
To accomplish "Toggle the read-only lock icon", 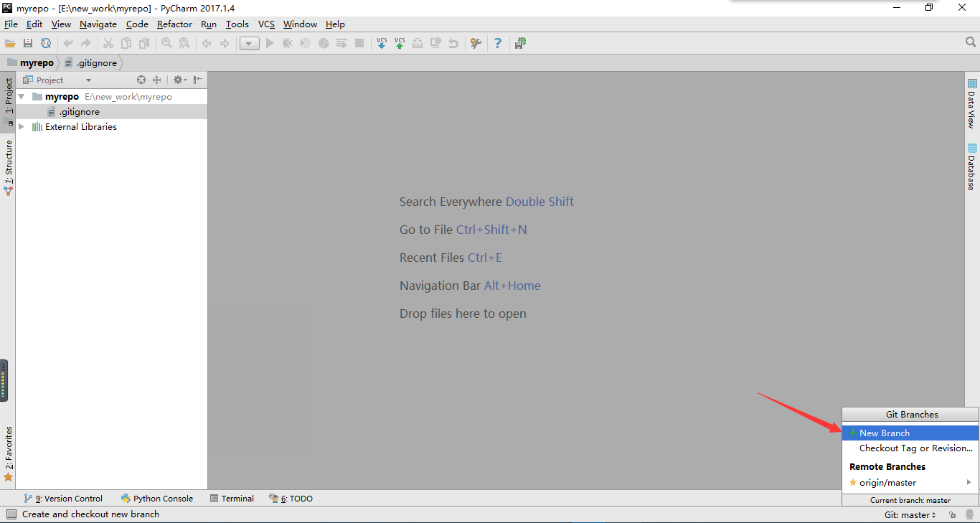I will pyautogui.click(x=952, y=515).
